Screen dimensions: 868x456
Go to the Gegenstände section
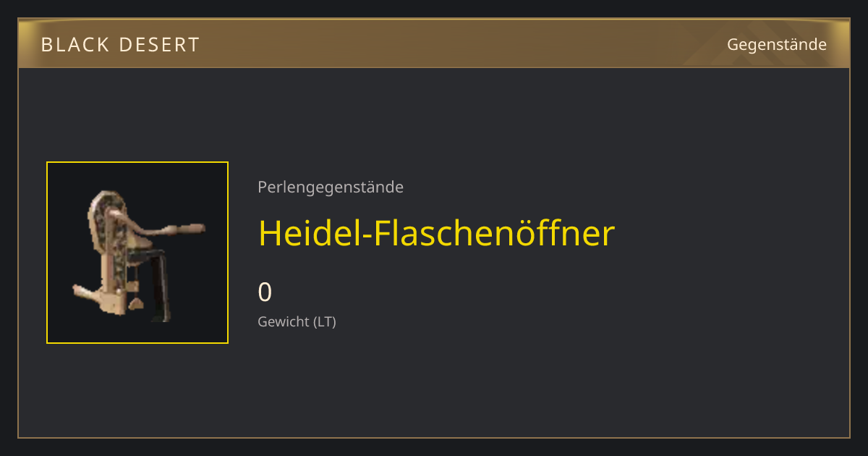776,45
